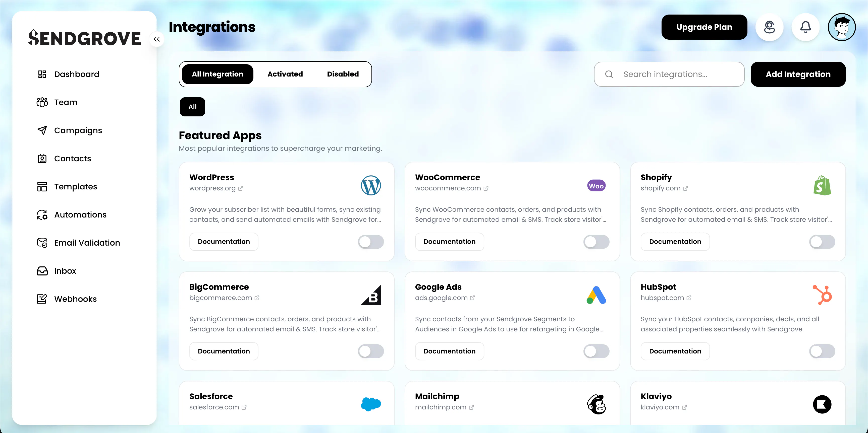The height and width of the screenshot is (433, 868).
Task: Open the shopify.com external link
Action: 664,188
